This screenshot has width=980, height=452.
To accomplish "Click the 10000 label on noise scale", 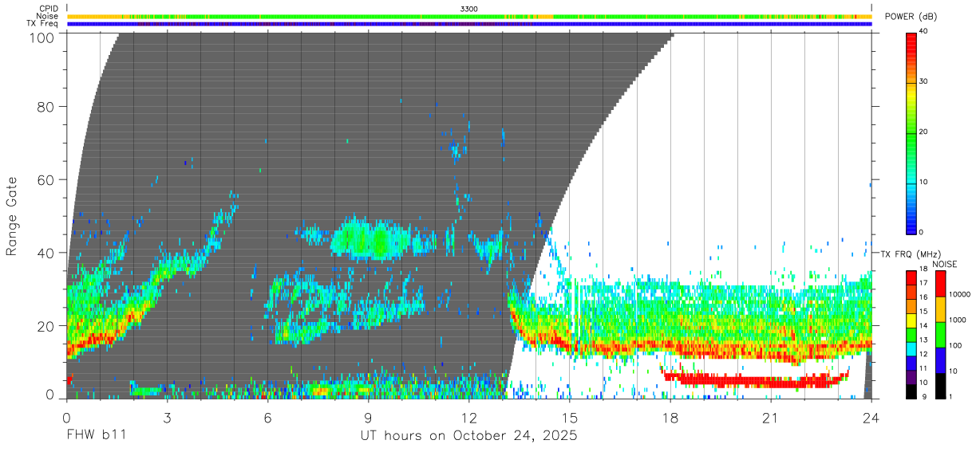I will coord(959,295).
